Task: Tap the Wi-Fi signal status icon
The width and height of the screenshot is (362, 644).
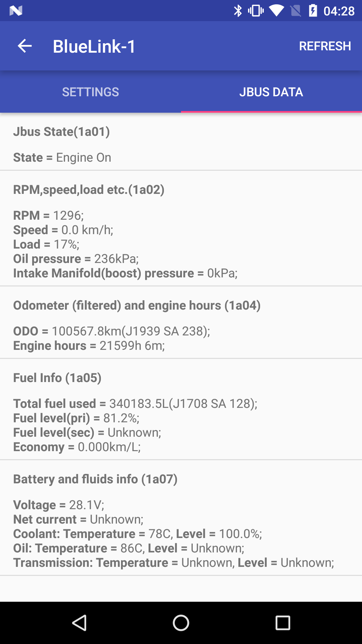Action: pos(276,11)
